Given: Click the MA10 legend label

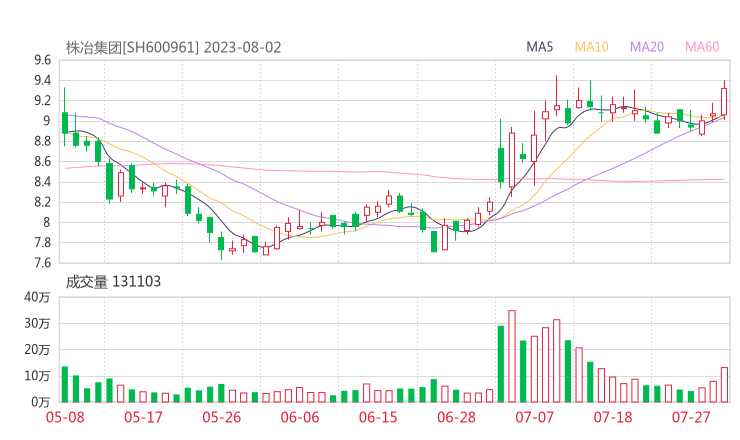Looking at the screenshot, I should (x=591, y=47).
